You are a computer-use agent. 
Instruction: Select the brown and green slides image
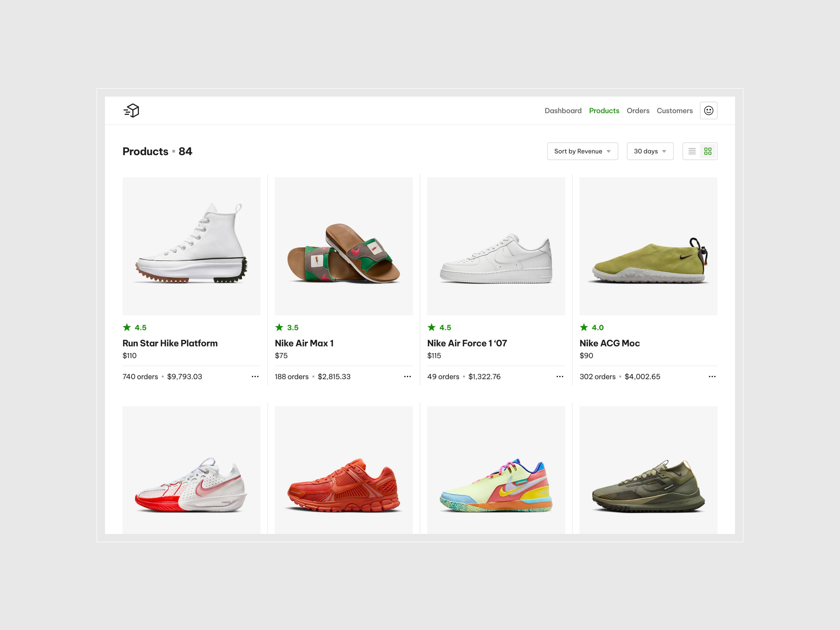tap(344, 246)
